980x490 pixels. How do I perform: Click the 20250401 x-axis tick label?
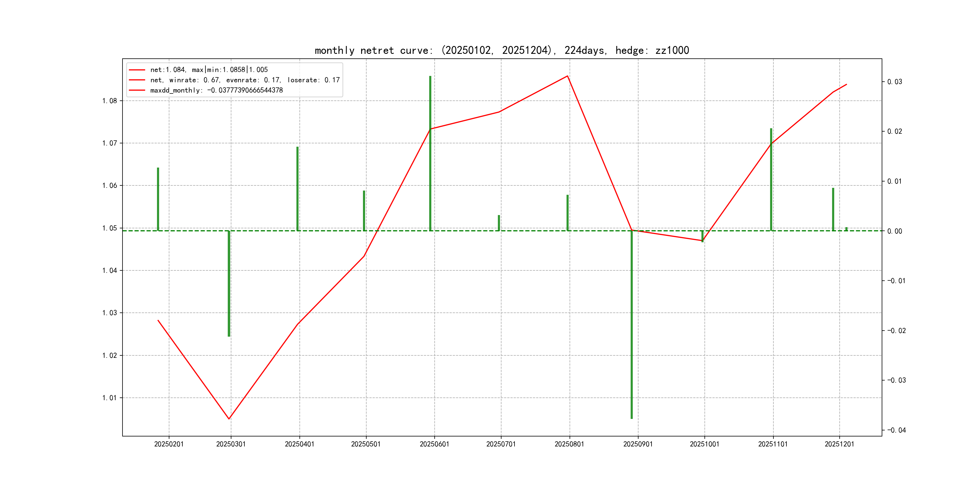pos(299,444)
